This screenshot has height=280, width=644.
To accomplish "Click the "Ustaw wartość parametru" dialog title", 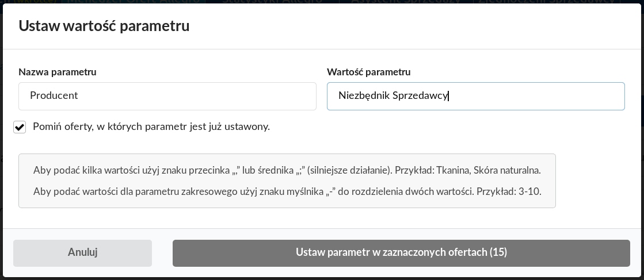I will pyautogui.click(x=104, y=26).
